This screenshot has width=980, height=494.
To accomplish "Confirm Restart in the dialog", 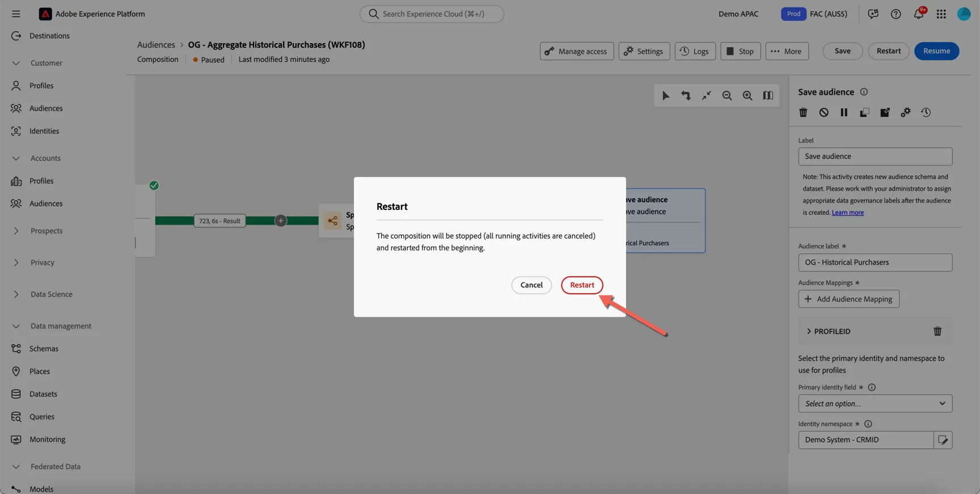I will coord(582,285).
